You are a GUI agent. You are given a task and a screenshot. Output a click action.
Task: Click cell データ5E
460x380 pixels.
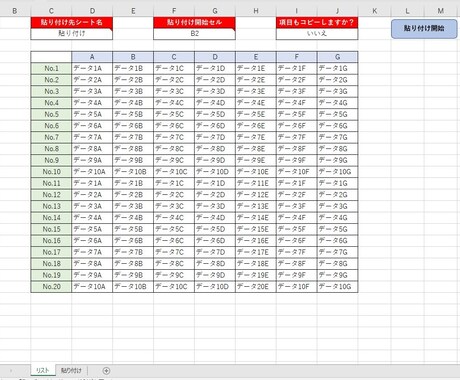point(256,114)
